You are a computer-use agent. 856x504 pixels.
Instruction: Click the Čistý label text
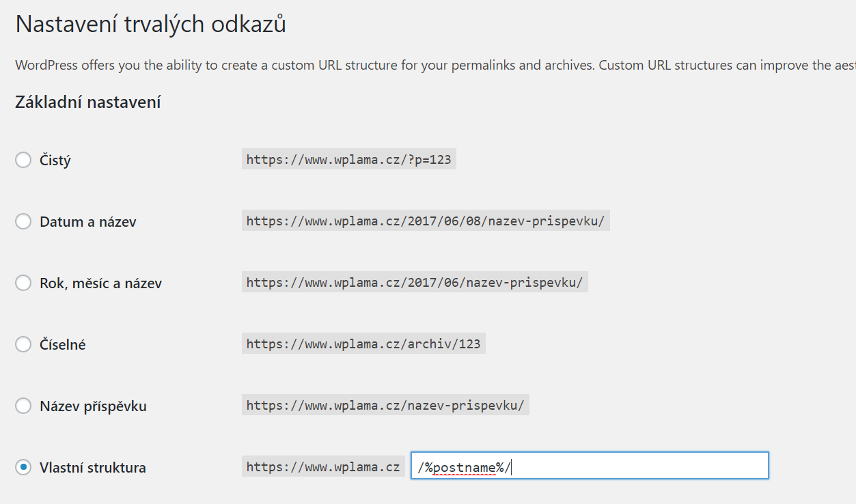tap(55, 160)
